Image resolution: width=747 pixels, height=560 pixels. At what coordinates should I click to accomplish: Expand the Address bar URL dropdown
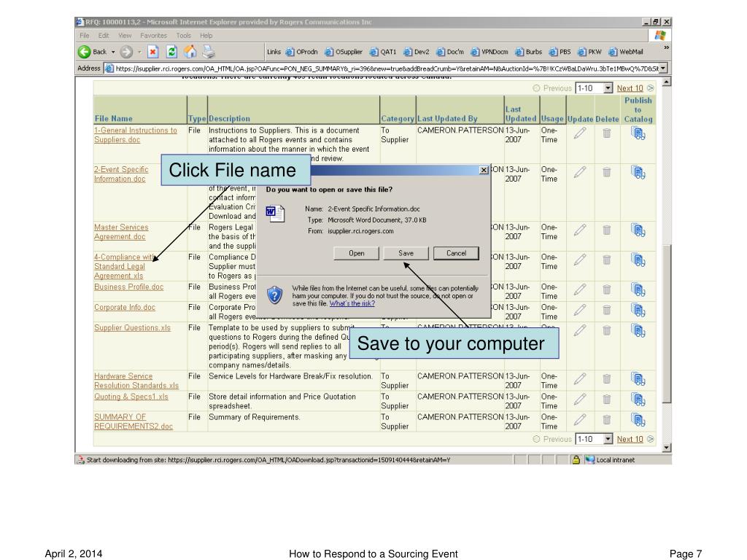(x=662, y=69)
